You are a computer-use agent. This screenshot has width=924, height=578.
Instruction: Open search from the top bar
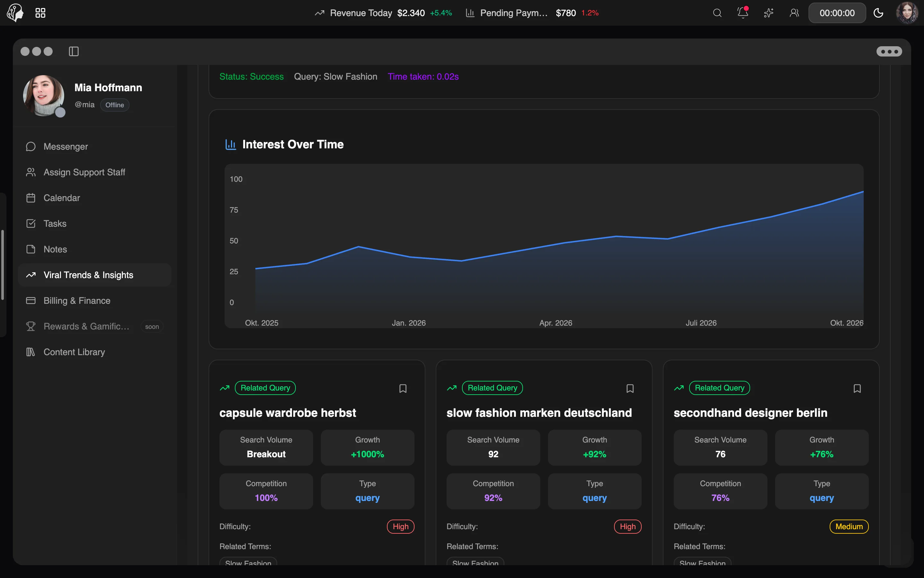[x=717, y=13]
